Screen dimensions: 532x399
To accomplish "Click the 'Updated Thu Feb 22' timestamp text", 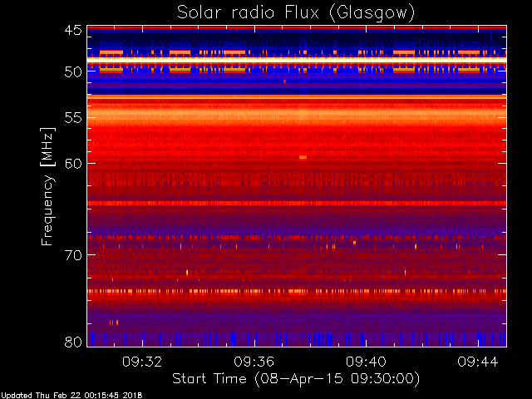I will (71, 396).
